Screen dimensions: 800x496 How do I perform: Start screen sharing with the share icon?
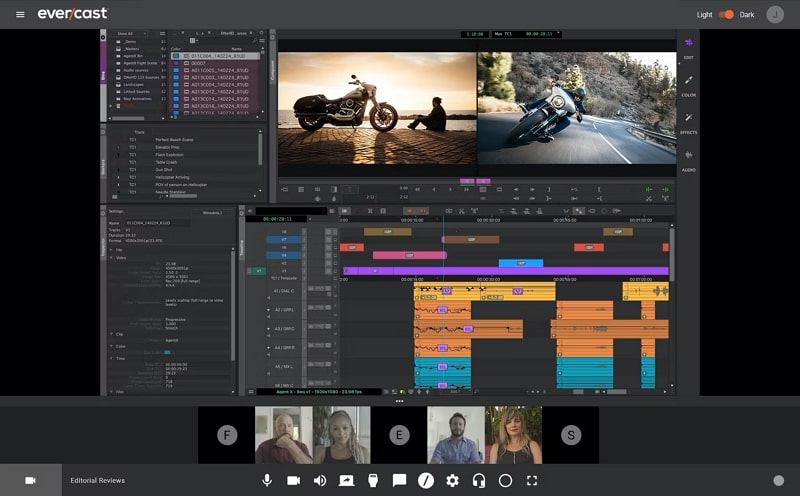tap(346, 480)
